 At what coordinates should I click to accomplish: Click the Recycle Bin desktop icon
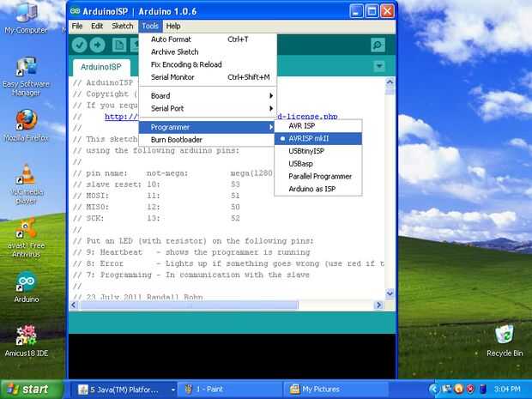505,341
